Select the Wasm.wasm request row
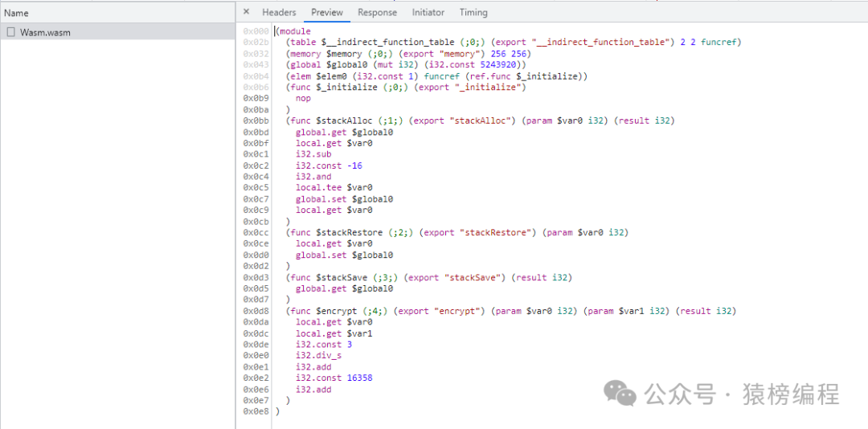This screenshot has height=429, width=868. [x=117, y=32]
